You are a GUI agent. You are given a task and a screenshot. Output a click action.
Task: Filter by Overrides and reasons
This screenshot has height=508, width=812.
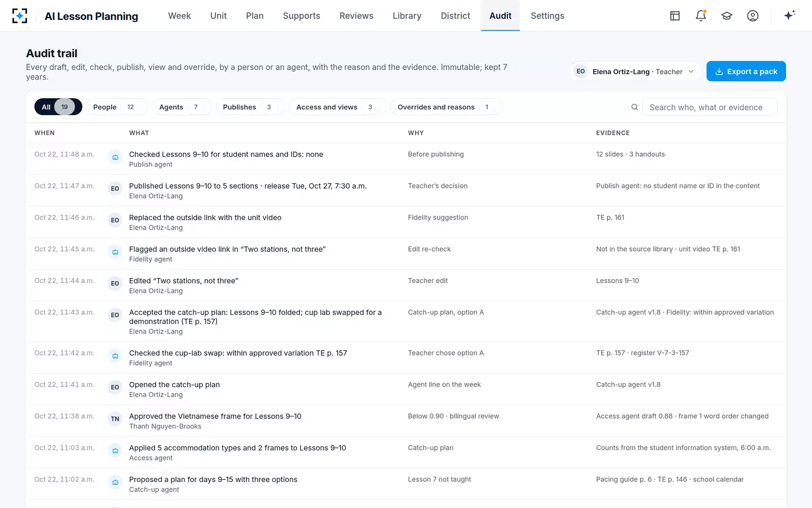click(x=446, y=107)
